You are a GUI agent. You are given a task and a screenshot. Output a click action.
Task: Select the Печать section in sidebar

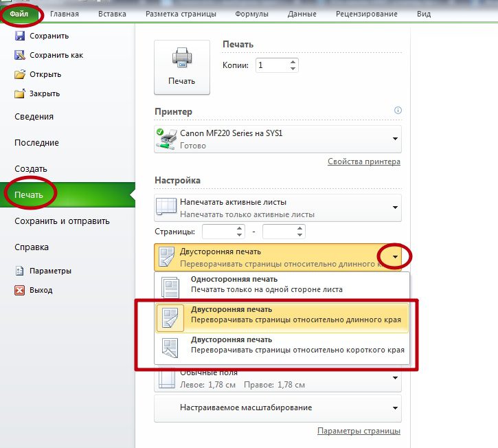click(67, 194)
